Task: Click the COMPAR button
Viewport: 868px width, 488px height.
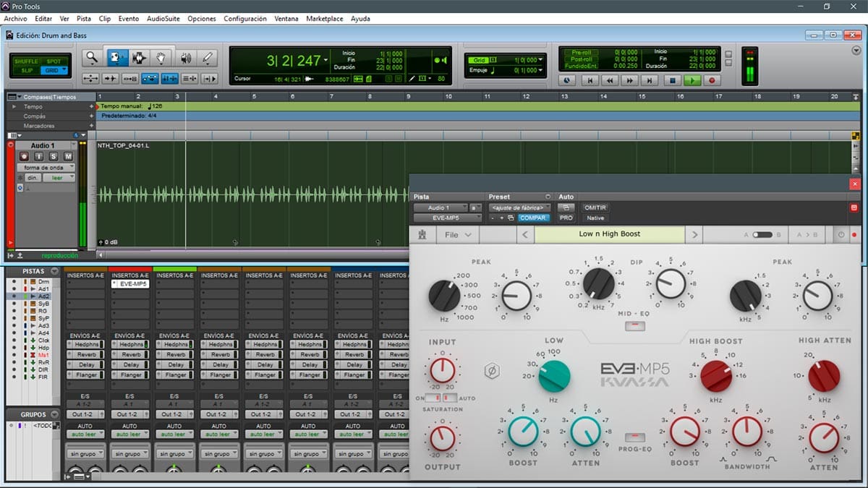Action: click(x=534, y=218)
